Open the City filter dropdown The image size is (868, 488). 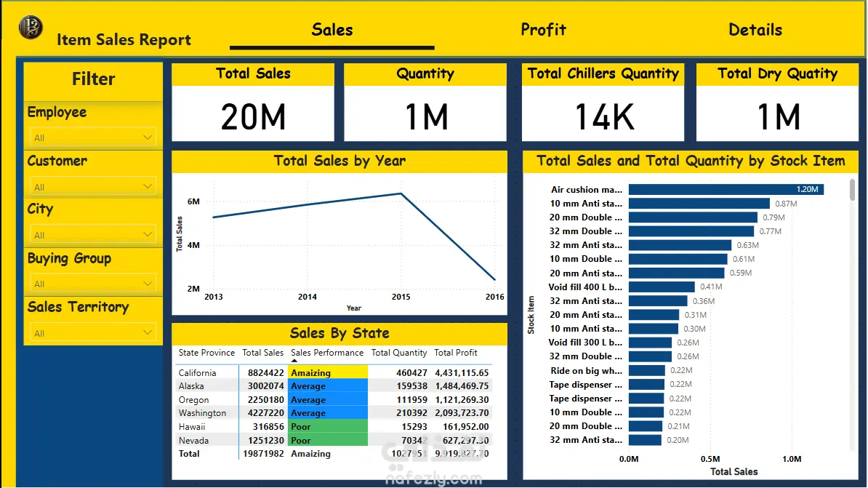(x=92, y=235)
